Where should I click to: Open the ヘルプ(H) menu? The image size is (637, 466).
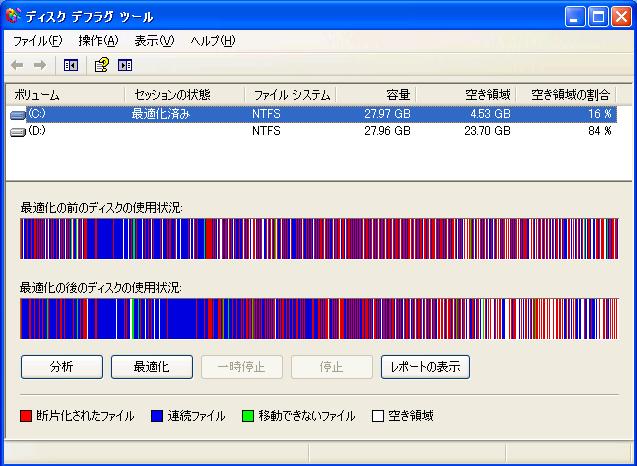pyautogui.click(x=212, y=41)
